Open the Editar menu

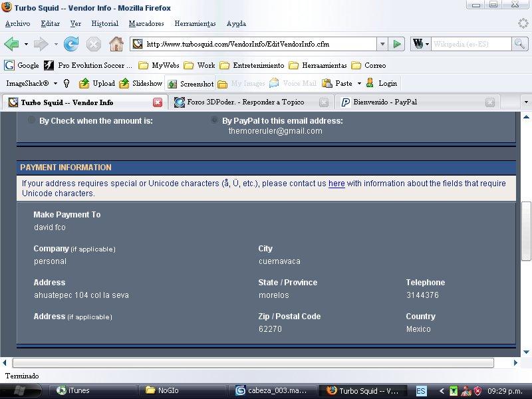51,24
